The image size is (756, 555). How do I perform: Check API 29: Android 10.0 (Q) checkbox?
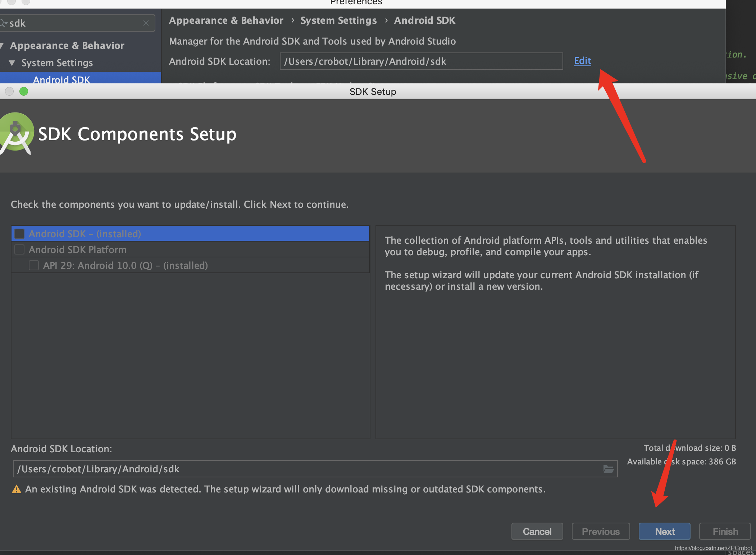click(34, 265)
